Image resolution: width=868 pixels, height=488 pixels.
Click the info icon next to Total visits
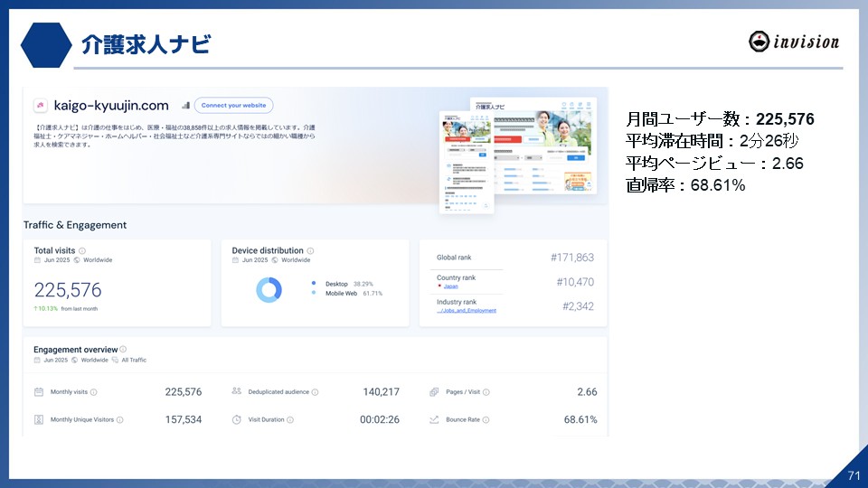(x=82, y=250)
